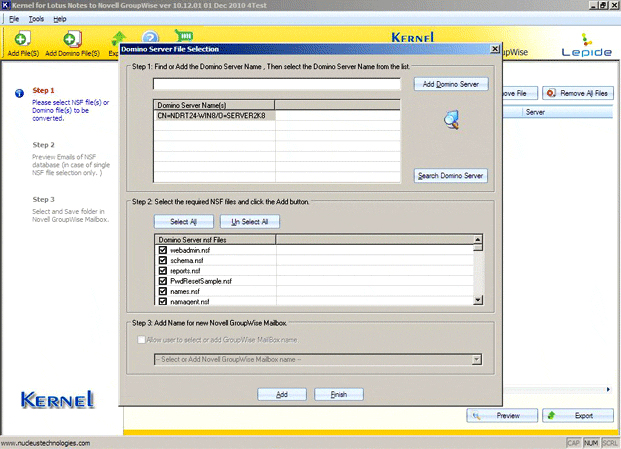Click the Add button in dialog
621x449 pixels.
coord(282,394)
